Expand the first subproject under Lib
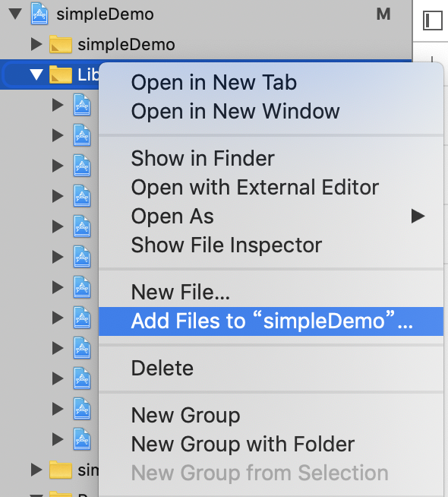The height and width of the screenshot is (497, 448). pyautogui.click(x=58, y=105)
